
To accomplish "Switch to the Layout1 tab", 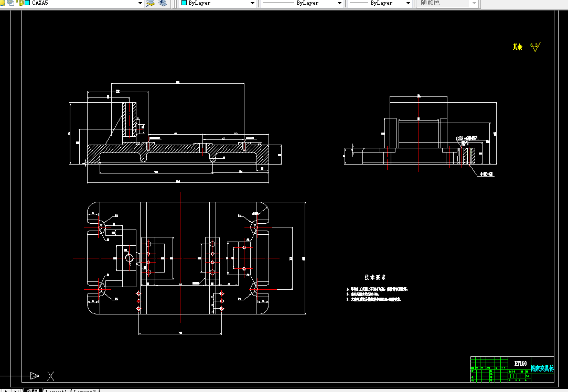I will pyautogui.click(x=57, y=390).
